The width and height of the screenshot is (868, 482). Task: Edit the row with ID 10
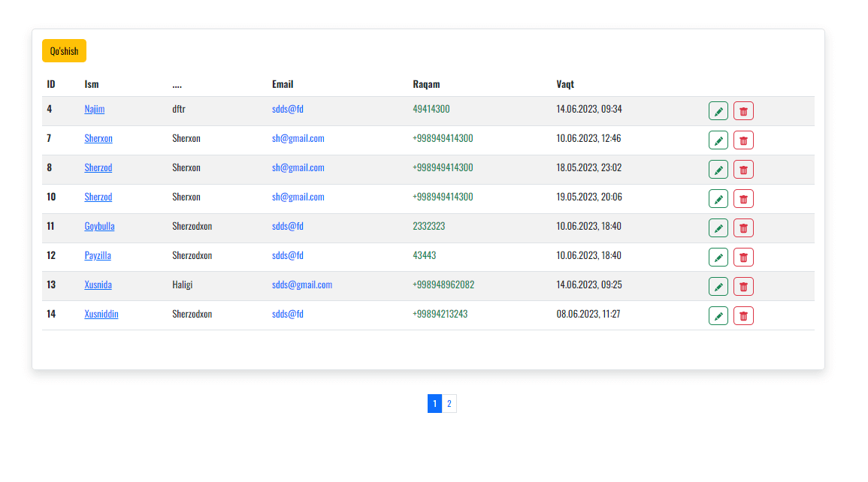click(718, 199)
